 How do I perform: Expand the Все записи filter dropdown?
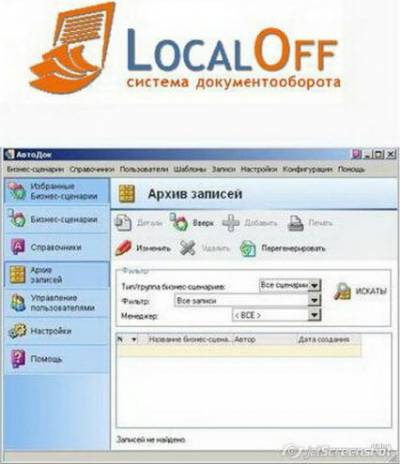(x=314, y=301)
